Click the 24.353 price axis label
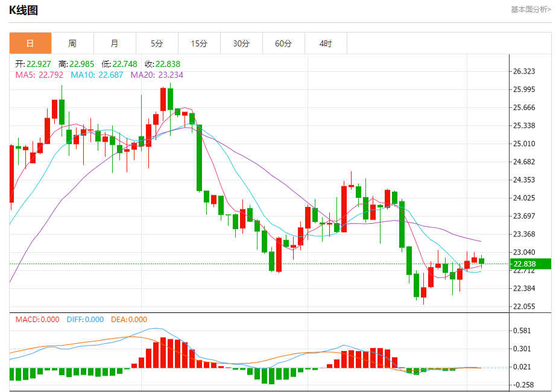 click(x=524, y=180)
